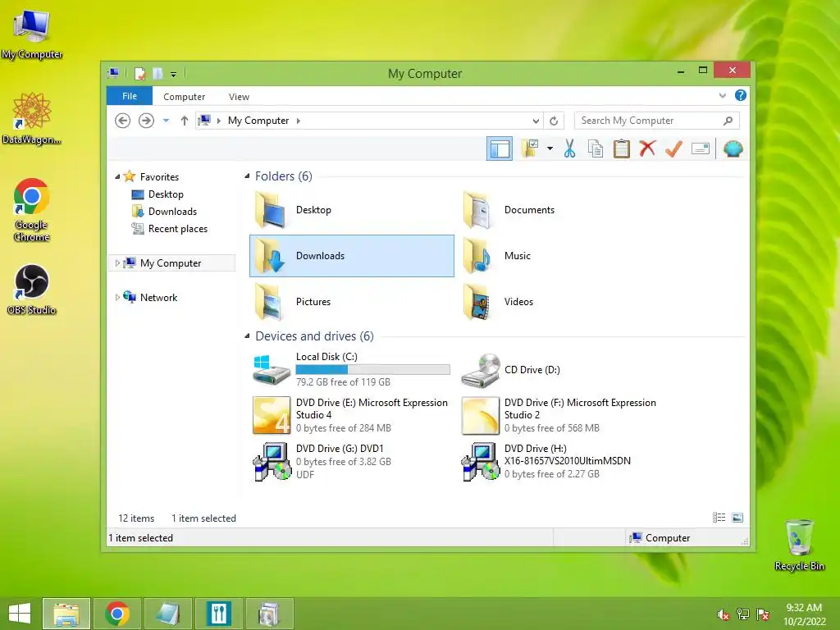840x630 pixels.
Task: Open Customize Quick Access Toolbar dropdown
Action: point(174,74)
